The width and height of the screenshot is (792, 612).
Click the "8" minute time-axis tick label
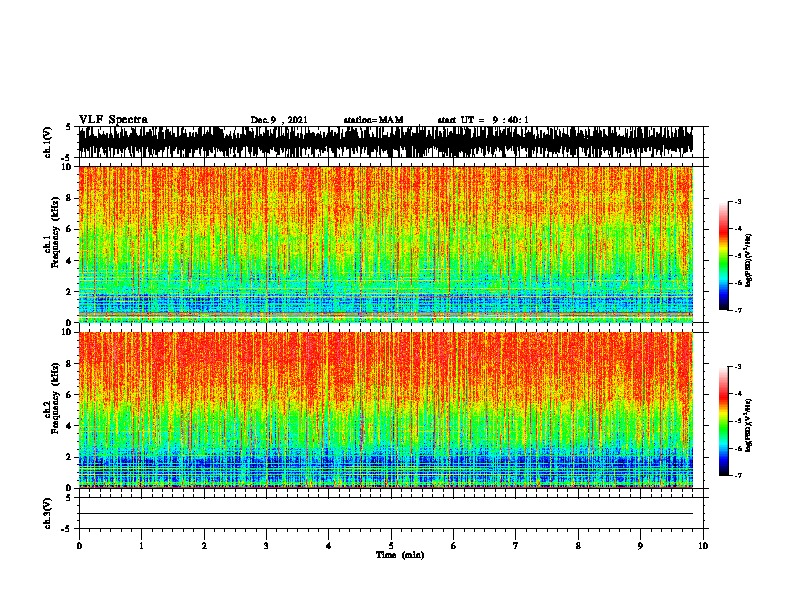click(x=578, y=546)
